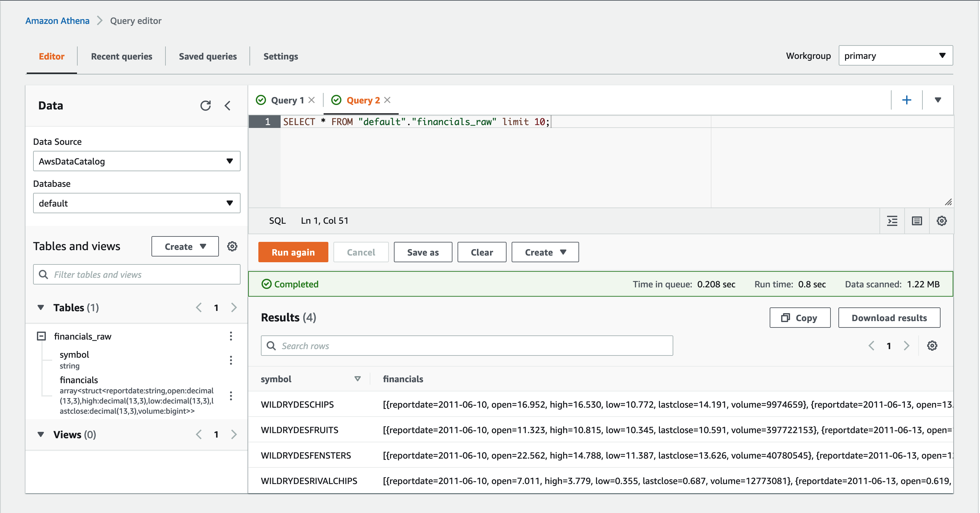
Task: Click the format query icon
Action: (892, 221)
